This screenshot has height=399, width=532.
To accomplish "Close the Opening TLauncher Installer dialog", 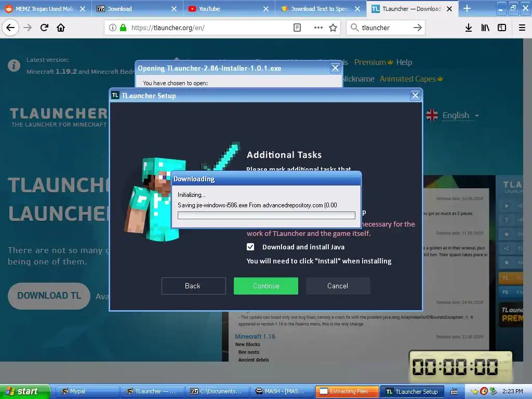I will (335, 68).
